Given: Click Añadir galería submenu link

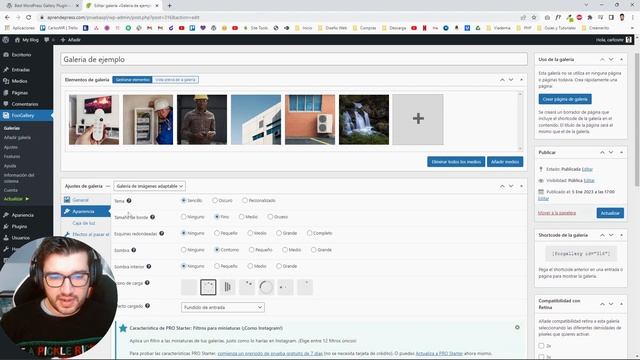Looking at the screenshot, I should (x=17, y=138).
